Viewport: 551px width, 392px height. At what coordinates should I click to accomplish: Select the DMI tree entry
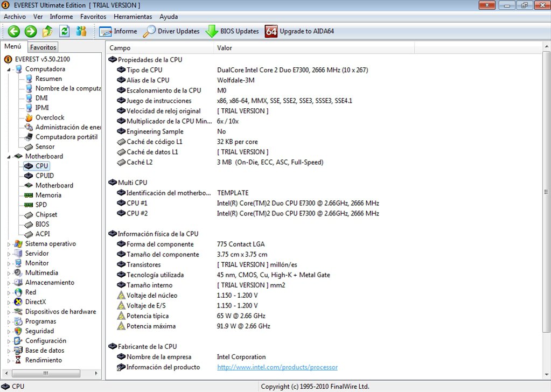(x=41, y=98)
